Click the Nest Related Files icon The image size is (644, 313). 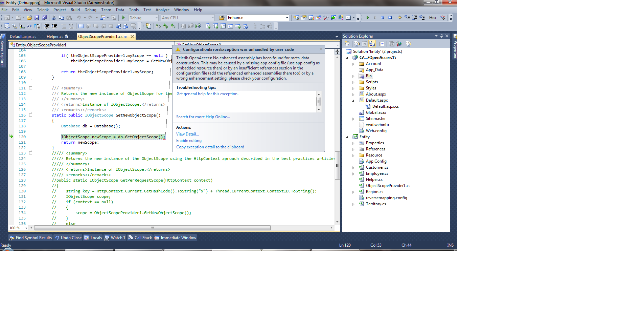pyautogui.click(x=372, y=44)
